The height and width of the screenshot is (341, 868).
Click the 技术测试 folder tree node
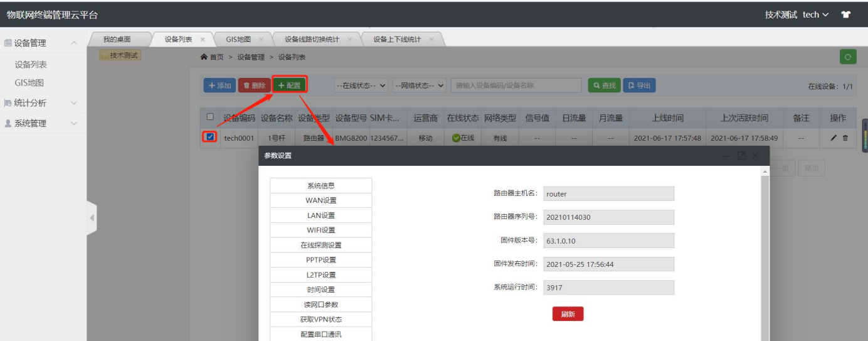(120, 55)
